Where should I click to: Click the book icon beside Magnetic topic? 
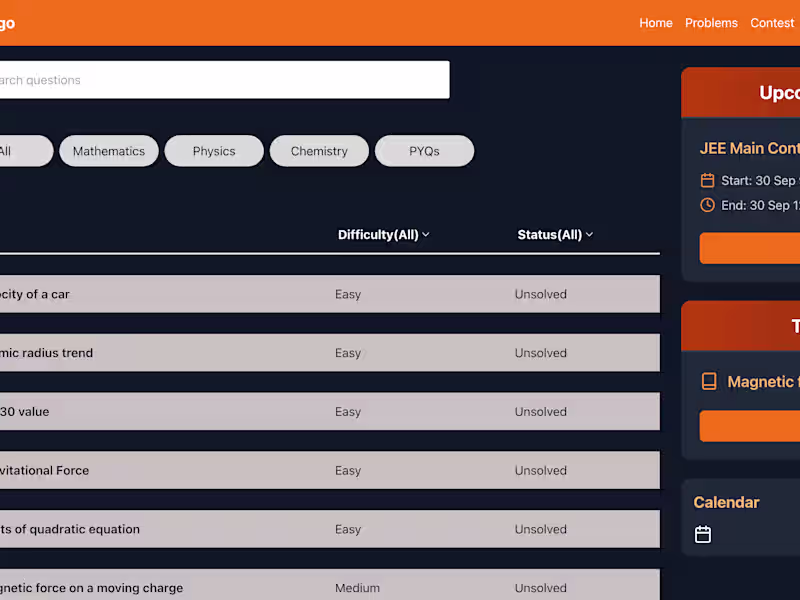tap(709, 382)
